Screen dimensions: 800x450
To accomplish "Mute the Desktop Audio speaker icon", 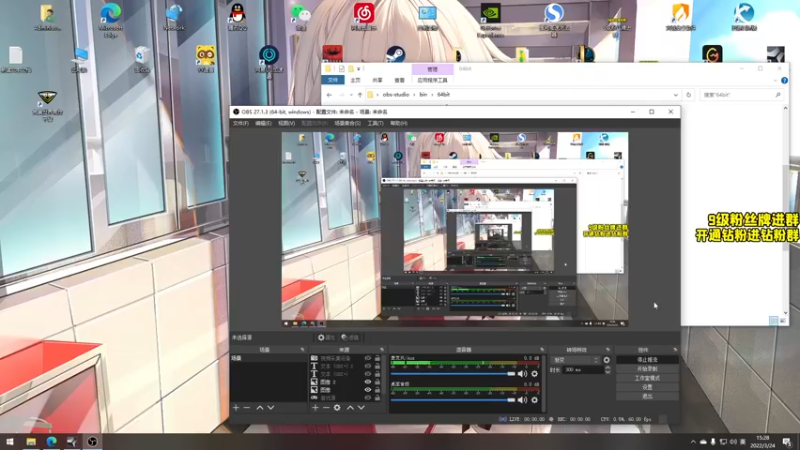I will click(x=522, y=400).
